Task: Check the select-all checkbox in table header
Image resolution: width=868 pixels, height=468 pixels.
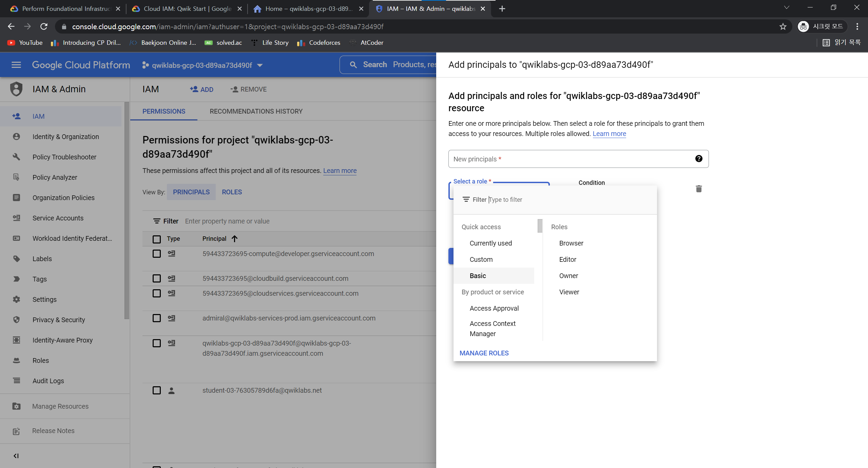Action: [156, 239]
